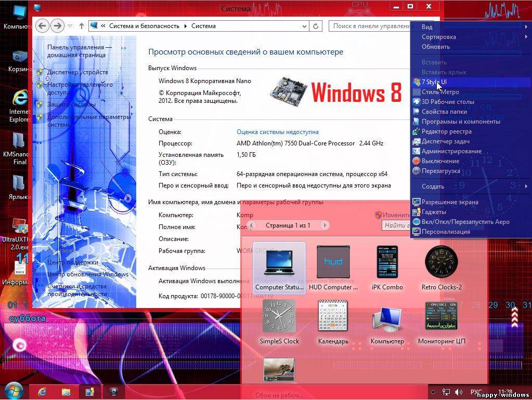Open Настройка удаленного доступа link
The height and width of the screenshot is (400, 532).
pos(80,88)
